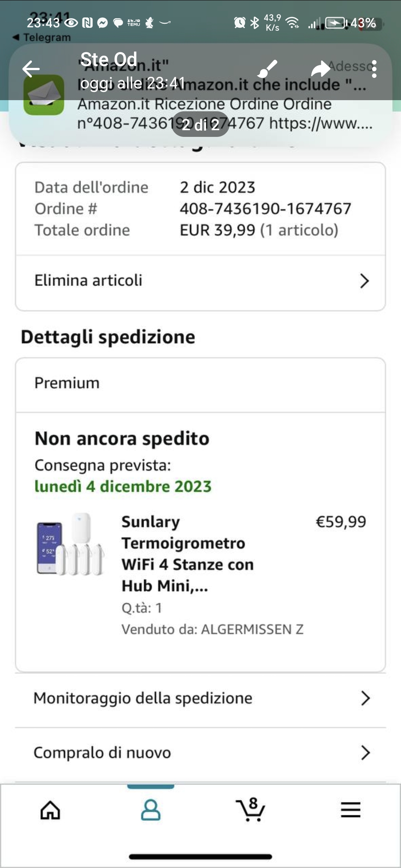401x868 pixels.
Task: Open the brush edit tool
Action: 267,69
